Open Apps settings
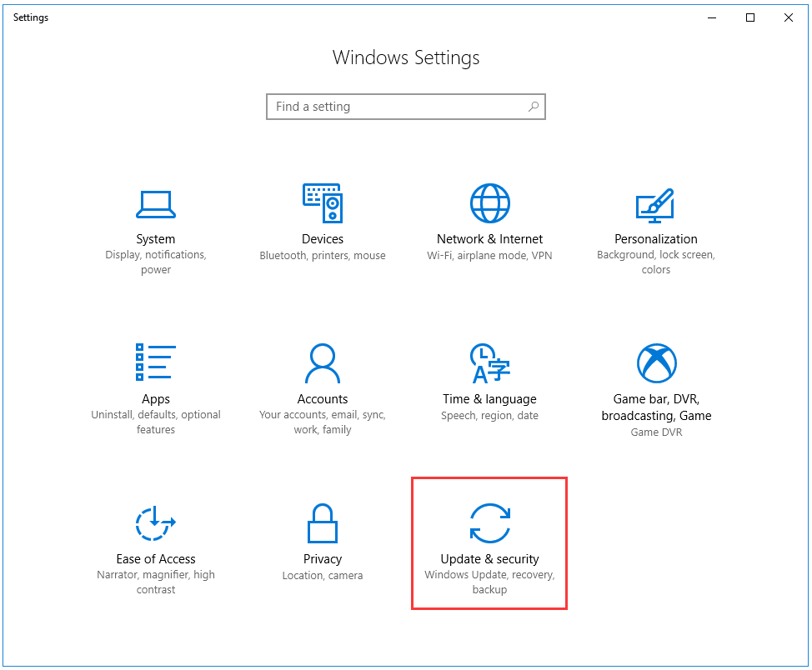Image resolution: width=812 pixels, height=670 pixels. click(156, 379)
